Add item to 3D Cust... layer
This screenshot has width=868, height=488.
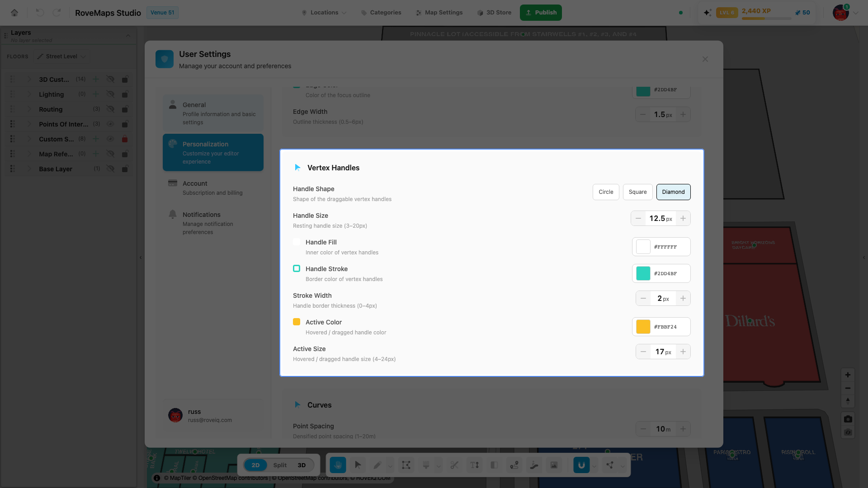pyautogui.click(x=96, y=79)
